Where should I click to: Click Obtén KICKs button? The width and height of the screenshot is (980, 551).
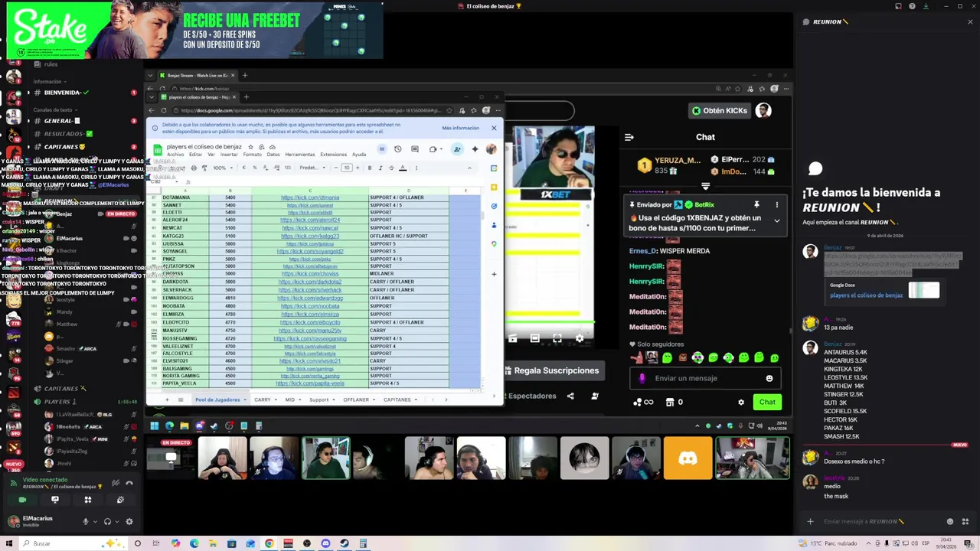pos(719,111)
